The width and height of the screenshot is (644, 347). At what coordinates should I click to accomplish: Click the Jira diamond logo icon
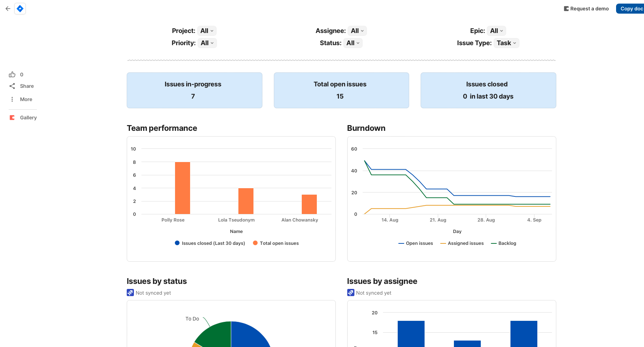click(20, 9)
